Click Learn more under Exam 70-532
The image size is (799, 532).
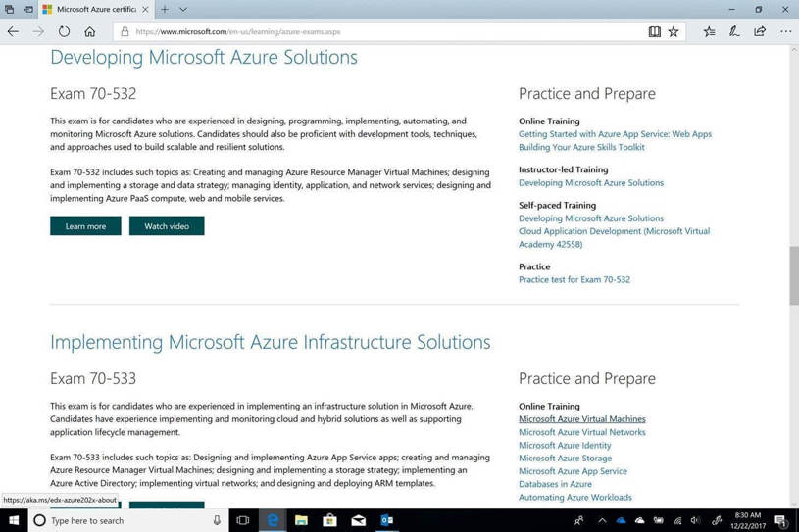point(85,226)
